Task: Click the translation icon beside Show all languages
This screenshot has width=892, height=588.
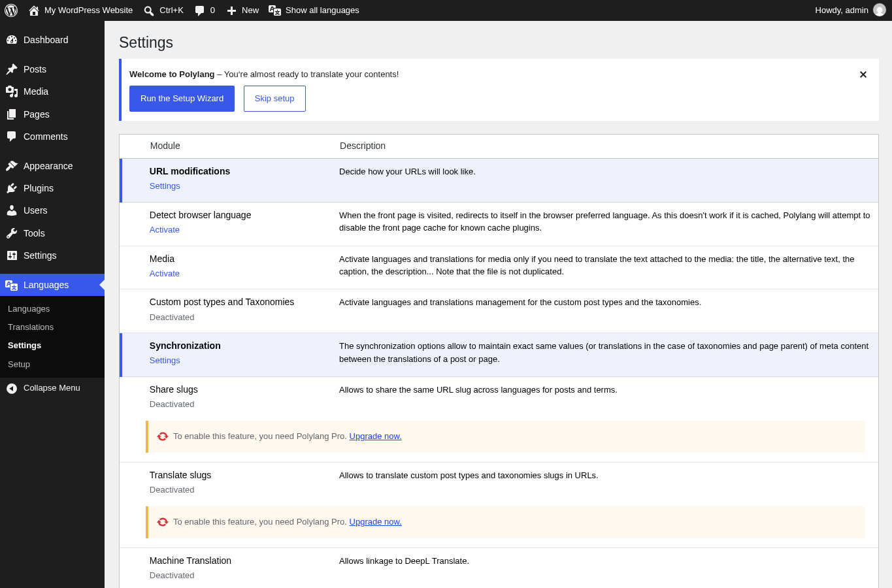Action: [x=275, y=10]
